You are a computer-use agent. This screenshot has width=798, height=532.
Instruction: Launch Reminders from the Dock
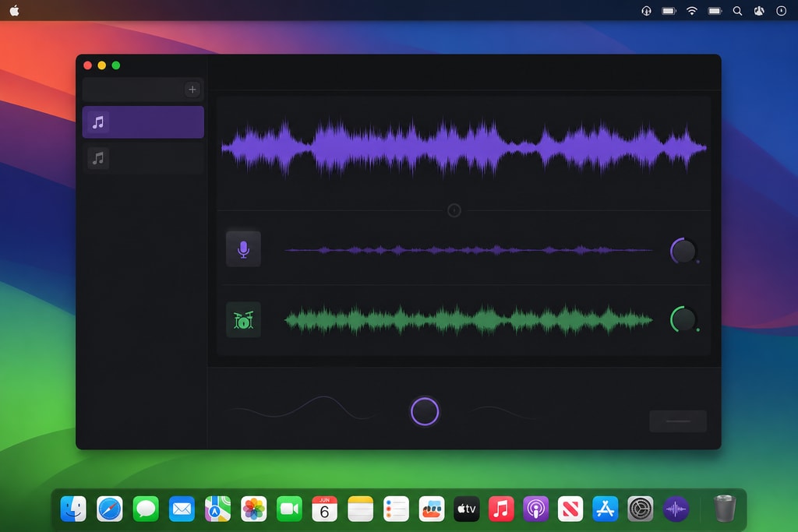pyautogui.click(x=396, y=509)
